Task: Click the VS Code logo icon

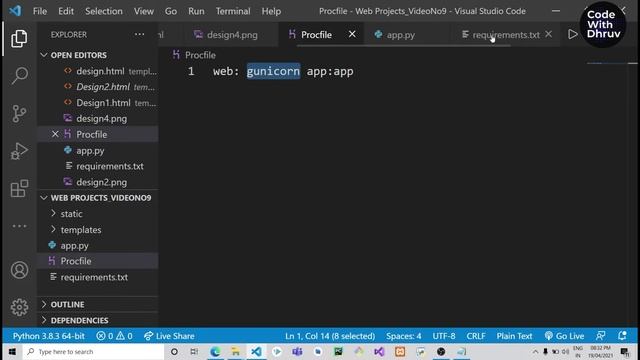Action: tap(15, 10)
